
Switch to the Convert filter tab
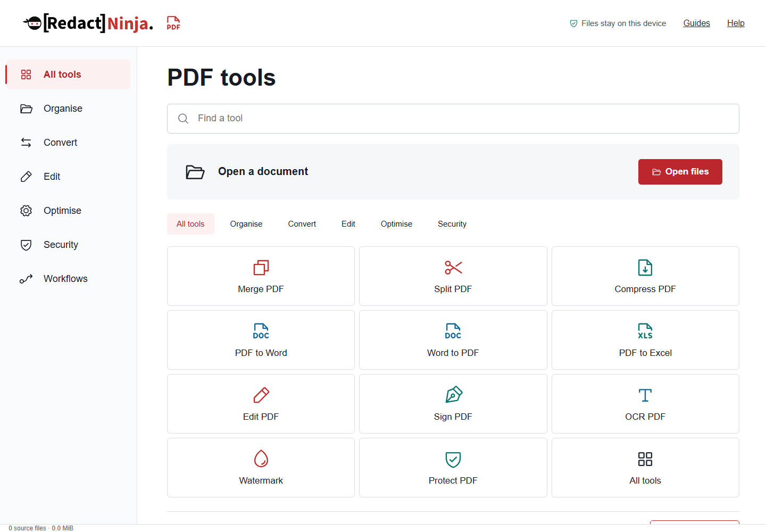tap(302, 224)
